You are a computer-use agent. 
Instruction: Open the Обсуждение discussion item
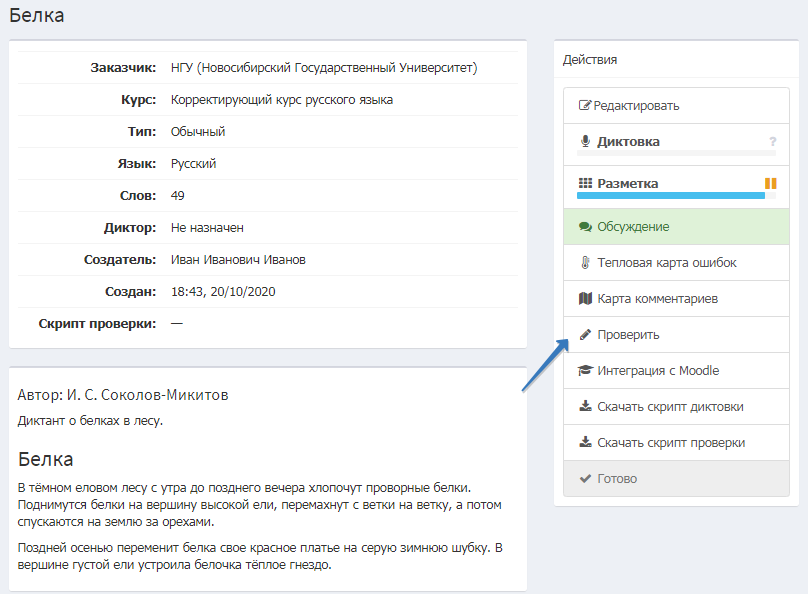coord(633,227)
